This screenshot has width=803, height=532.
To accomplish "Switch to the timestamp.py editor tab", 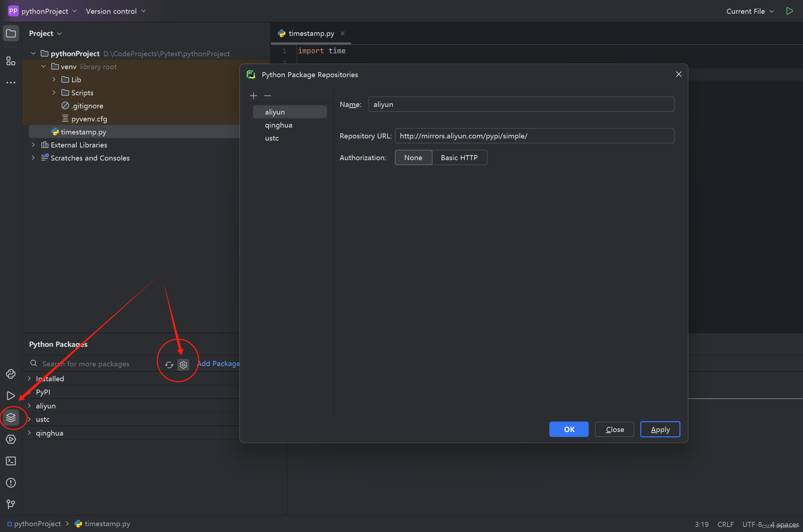I will click(311, 33).
